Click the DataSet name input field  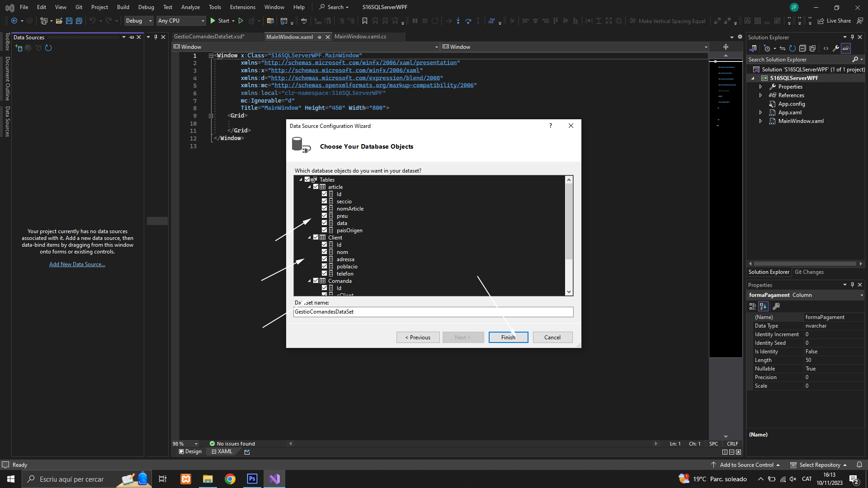(433, 312)
